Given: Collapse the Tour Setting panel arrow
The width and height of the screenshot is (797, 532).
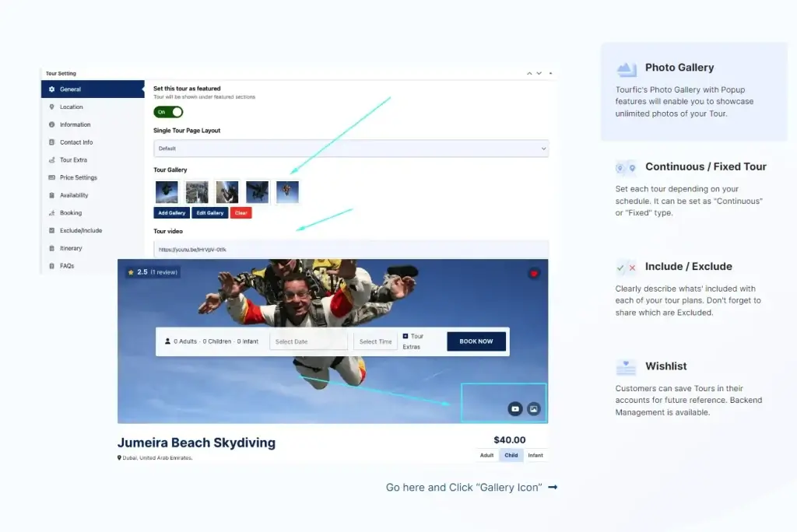Looking at the screenshot, I should click(x=550, y=73).
